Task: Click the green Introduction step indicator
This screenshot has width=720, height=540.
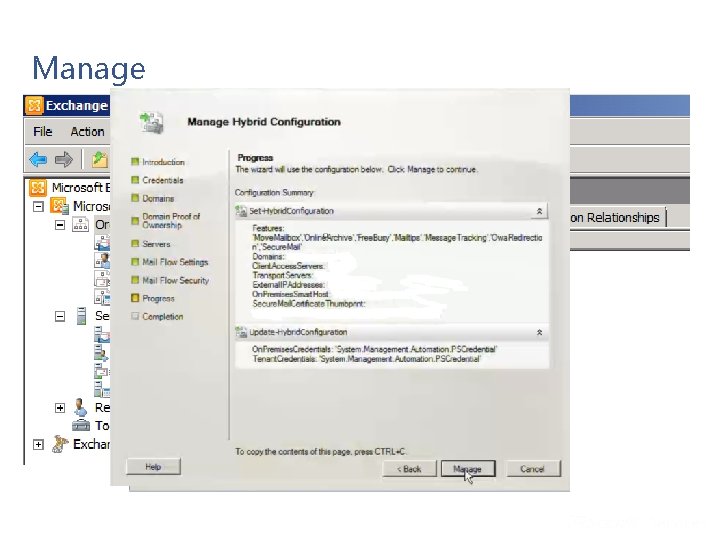Action: [x=135, y=162]
